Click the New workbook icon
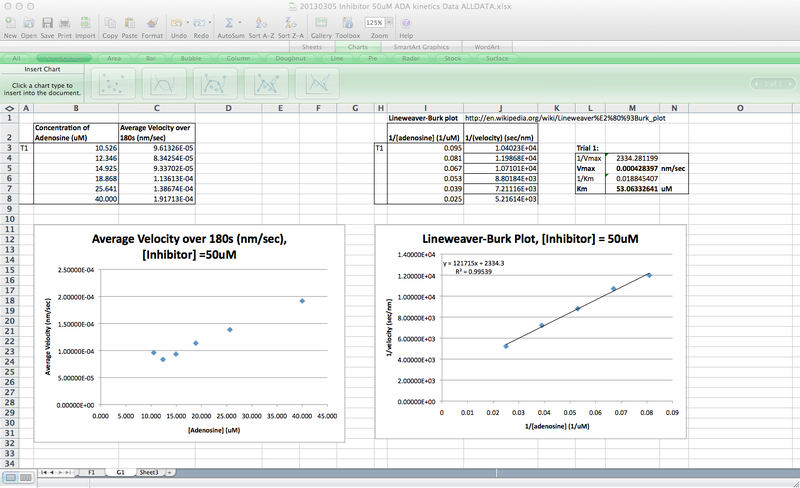This screenshot has width=800, height=488. coord(10,21)
